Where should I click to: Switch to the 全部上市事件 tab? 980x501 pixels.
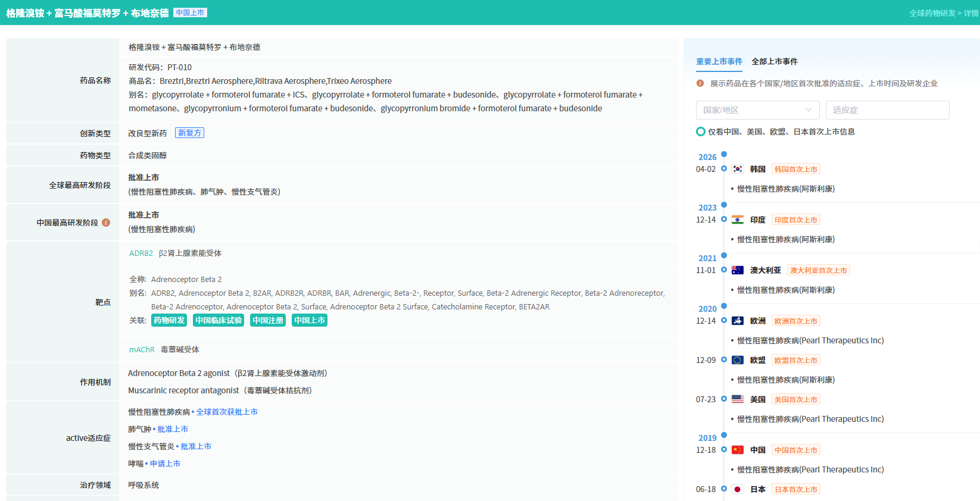pyautogui.click(x=774, y=61)
